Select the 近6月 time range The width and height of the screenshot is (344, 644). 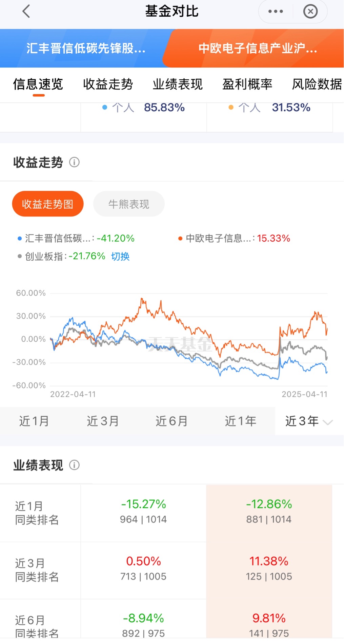[x=171, y=421]
